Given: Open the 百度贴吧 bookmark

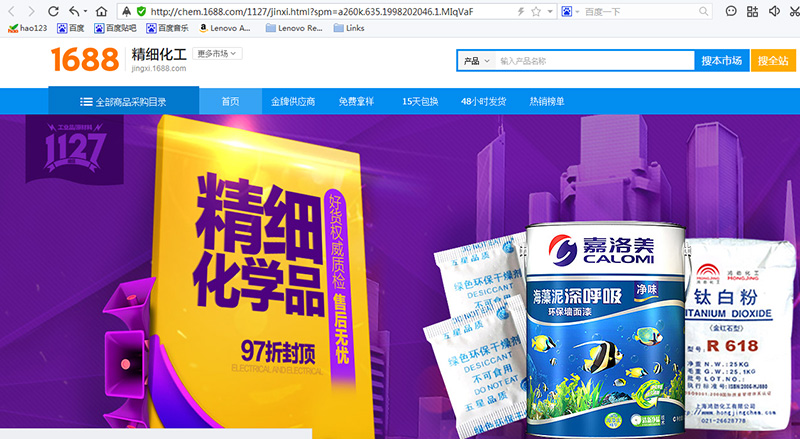Looking at the screenshot, I should 115,28.
